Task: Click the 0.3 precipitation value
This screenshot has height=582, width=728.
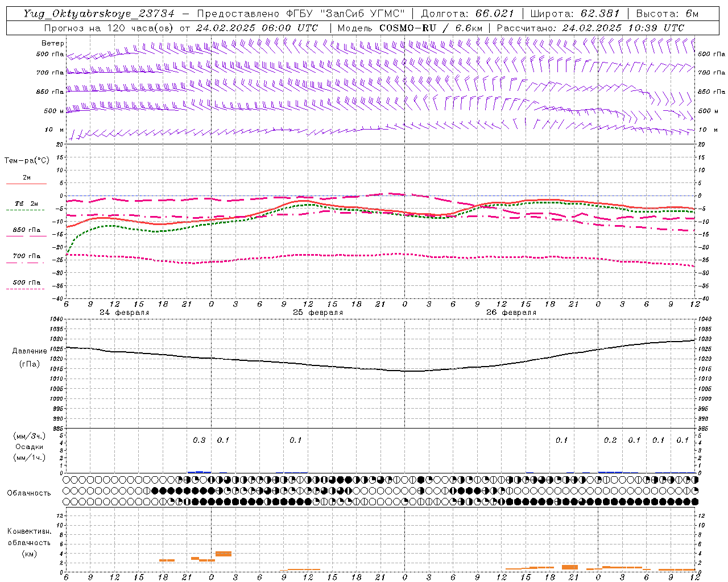Action: [x=199, y=440]
